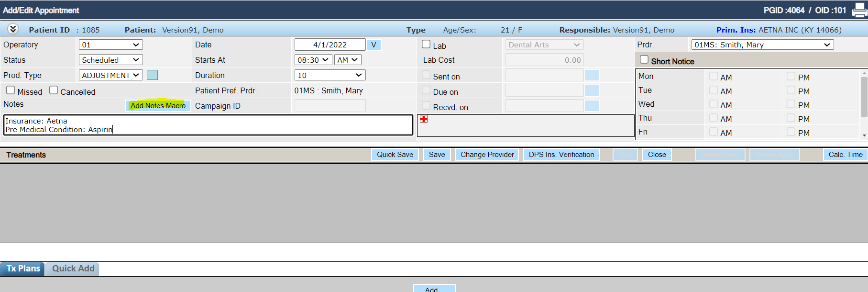This screenshot has width=868, height=292.
Task: Open DPS Ins. Verification
Action: pos(561,155)
